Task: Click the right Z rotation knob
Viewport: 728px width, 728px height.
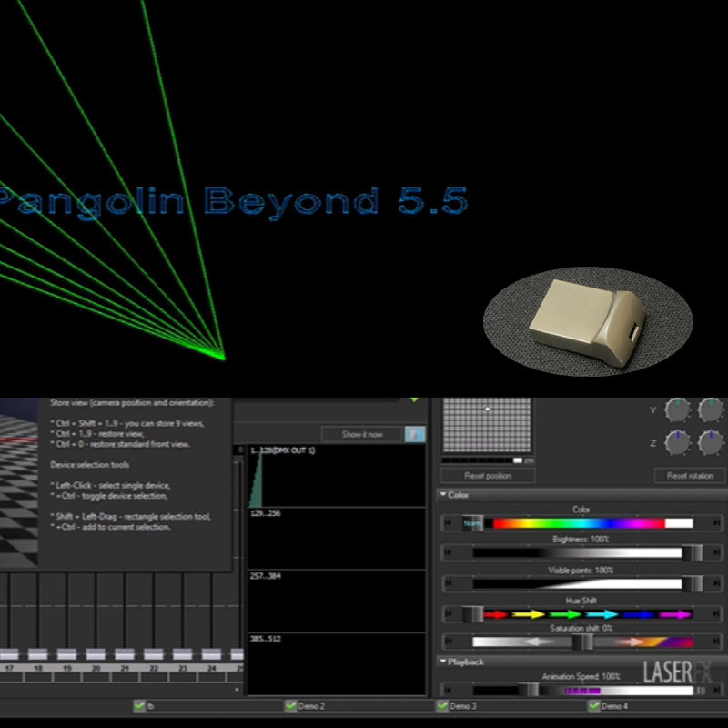Action: (x=711, y=442)
